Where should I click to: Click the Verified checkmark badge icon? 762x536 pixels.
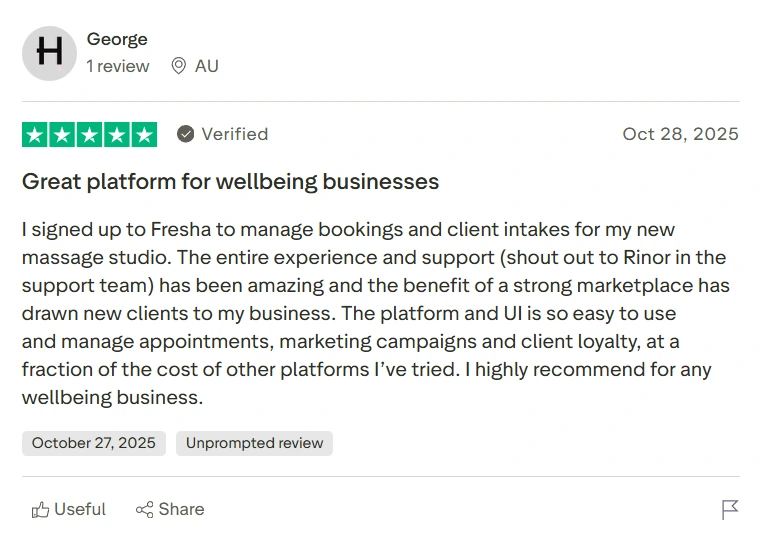coord(186,134)
